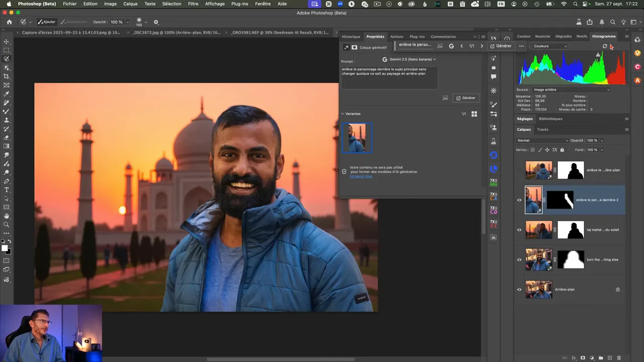Click the trash icon to delete layer
The width and height of the screenshot is (644, 362).
coord(619,358)
